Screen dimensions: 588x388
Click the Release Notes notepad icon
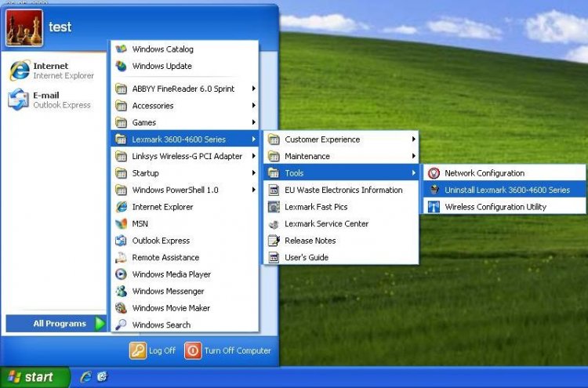click(x=274, y=241)
